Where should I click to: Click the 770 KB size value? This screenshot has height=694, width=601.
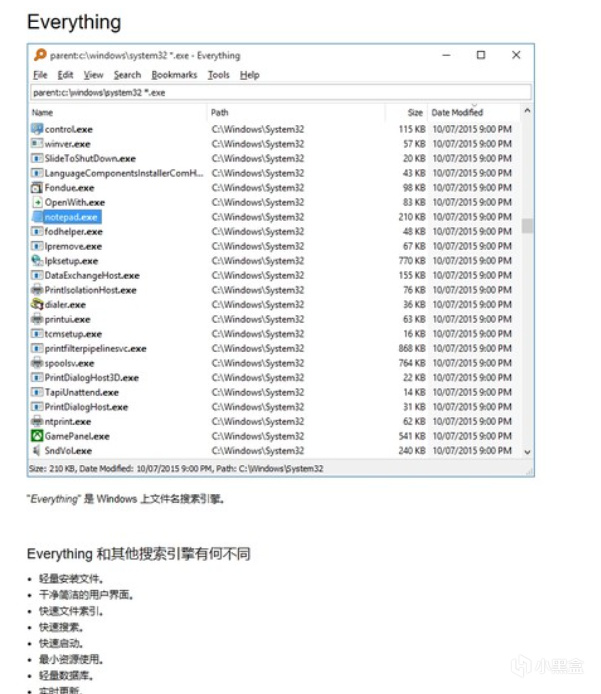[x=412, y=261]
